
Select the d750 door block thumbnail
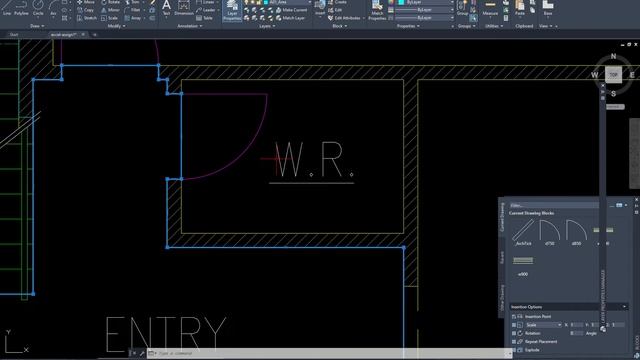pos(549,232)
